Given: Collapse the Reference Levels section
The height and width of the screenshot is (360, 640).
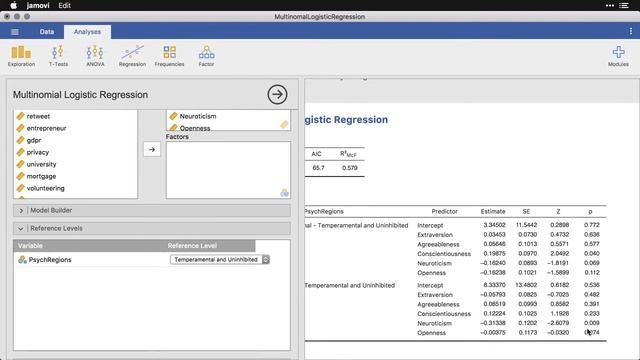Looking at the screenshot, I should click(152, 228).
